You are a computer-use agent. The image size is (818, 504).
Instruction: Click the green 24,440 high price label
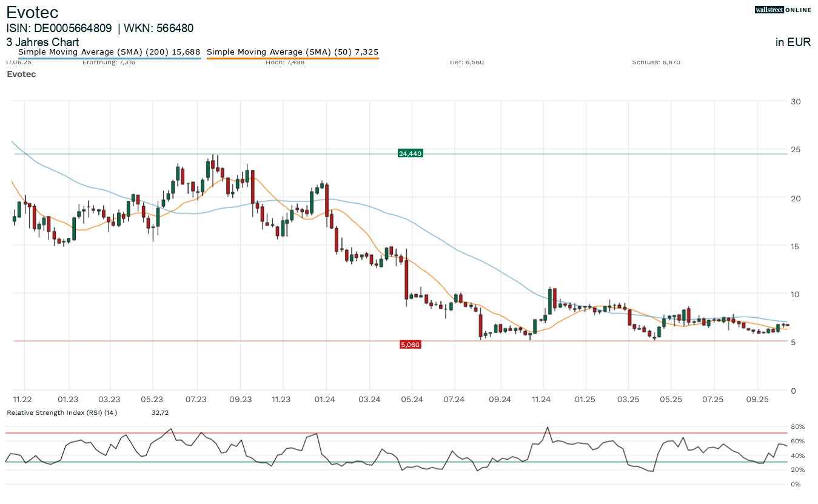410,153
